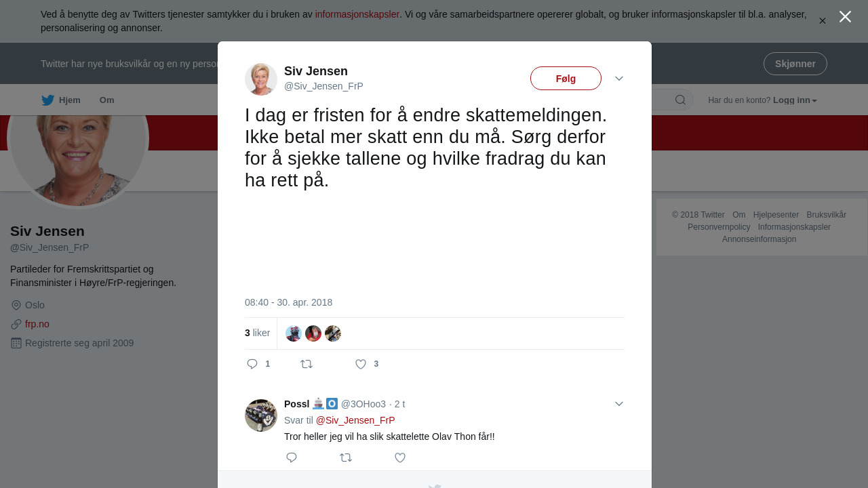Follow Siv Jensen with Følg button
Viewport: 868px width, 488px height.
566,79
